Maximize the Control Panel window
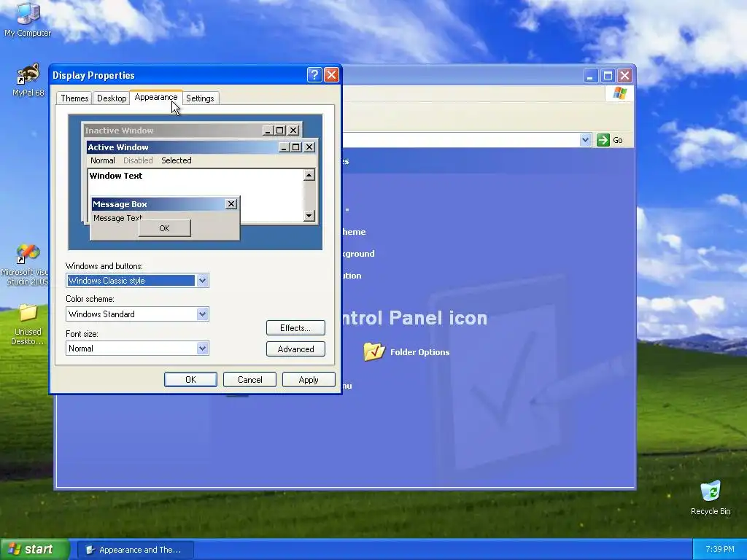 pos(608,75)
